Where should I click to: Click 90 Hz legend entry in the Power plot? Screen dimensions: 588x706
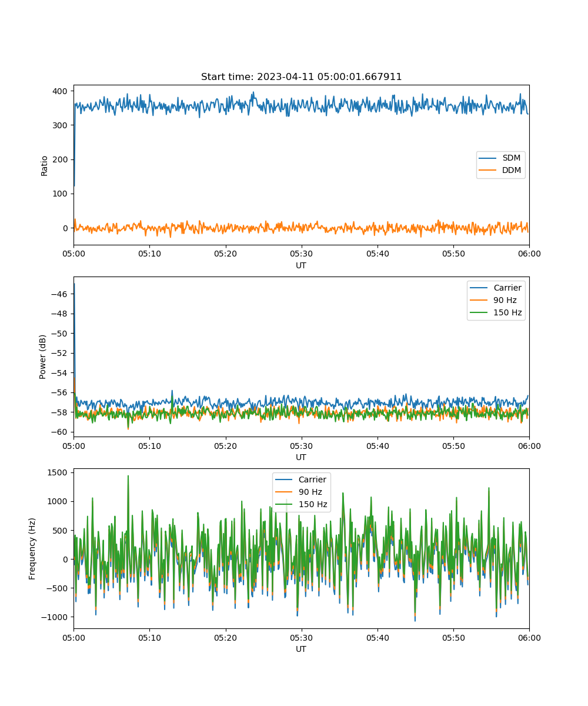coord(495,300)
